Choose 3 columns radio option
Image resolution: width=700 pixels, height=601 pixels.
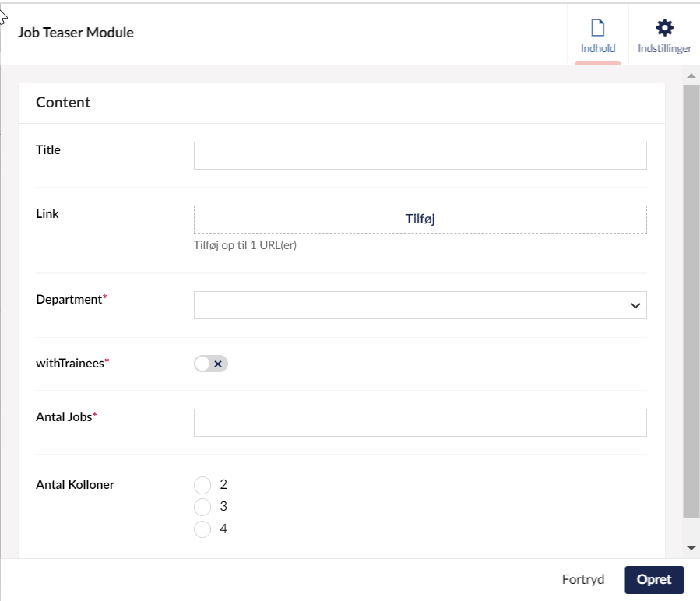(202, 508)
